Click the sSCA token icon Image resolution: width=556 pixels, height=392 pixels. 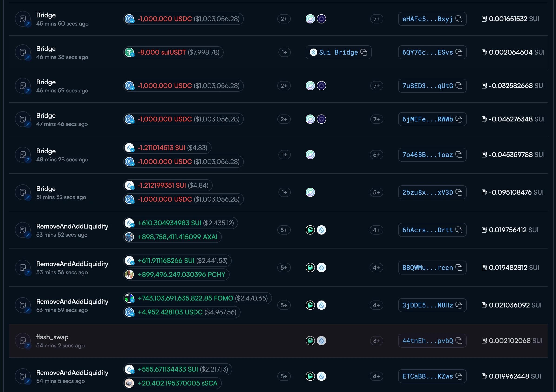[x=129, y=383]
